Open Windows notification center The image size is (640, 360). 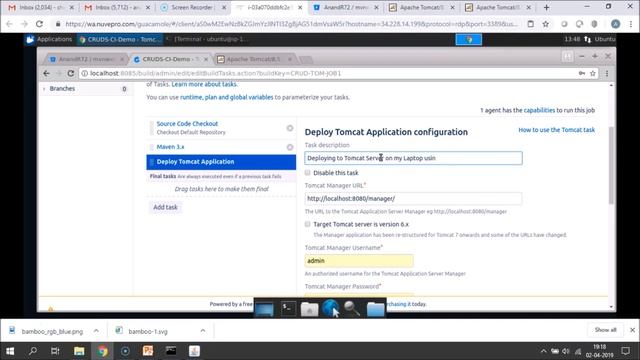(x=625, y=351)
